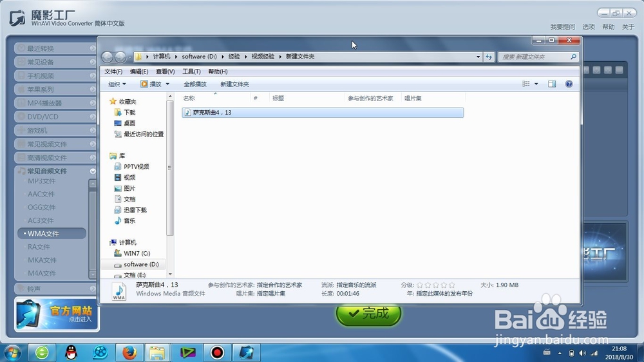Expand the DVD/VCD category

coord(55,117)
